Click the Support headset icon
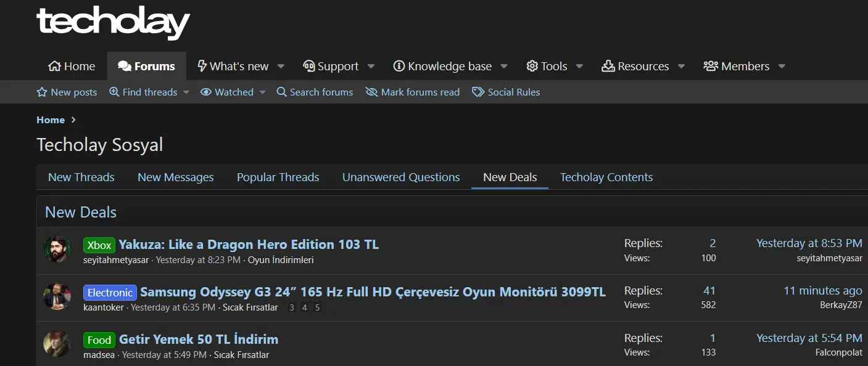The height and width of the screenshot is (366, 868). pos(309,66)
